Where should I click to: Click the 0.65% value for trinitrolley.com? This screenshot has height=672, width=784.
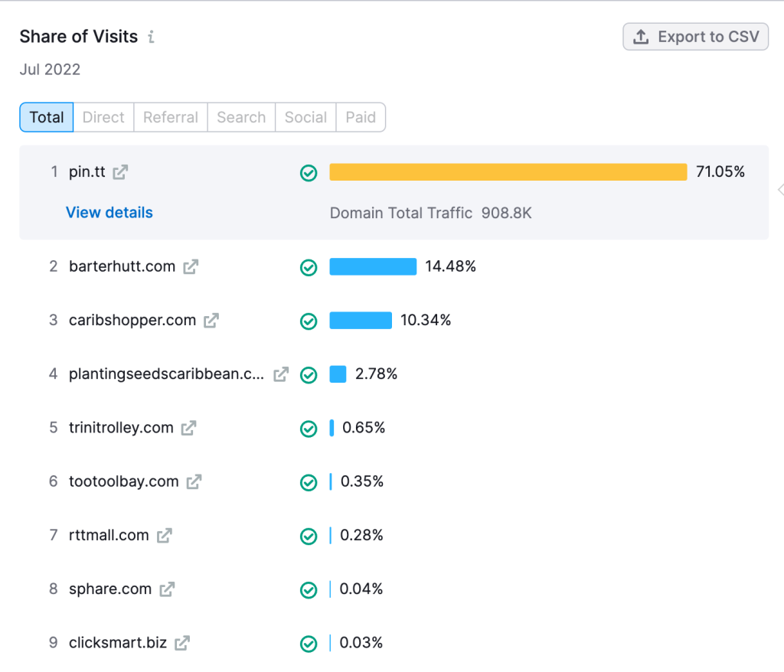tap(364, 428)
